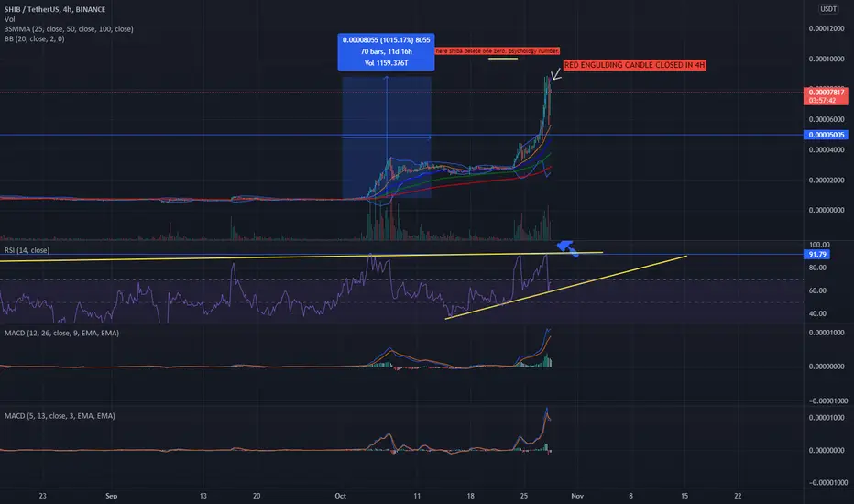This screenshot has width=854, height=504.
Task: Click the MACD (12, 26, close, 9) legend
Action: (x=61, y=333)
